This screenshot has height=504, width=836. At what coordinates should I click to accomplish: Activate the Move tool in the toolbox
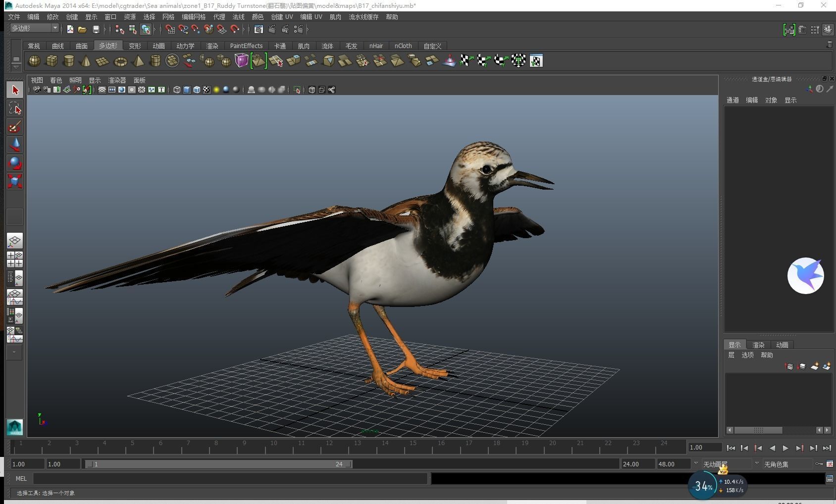(x=15, y=145)
